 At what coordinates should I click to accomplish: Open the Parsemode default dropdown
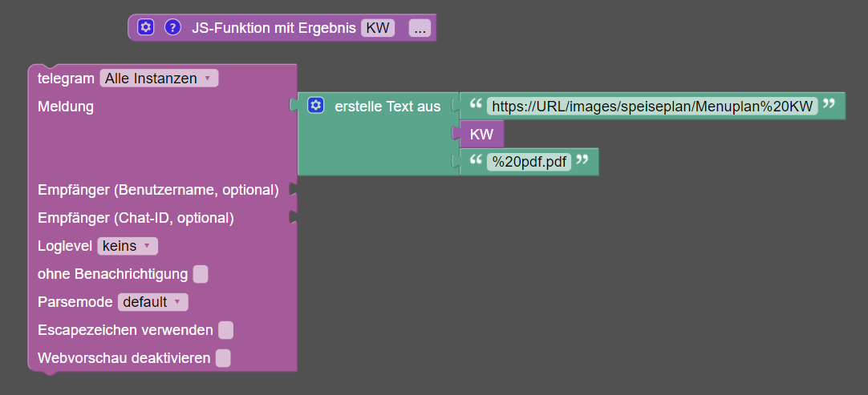[152, 302]
